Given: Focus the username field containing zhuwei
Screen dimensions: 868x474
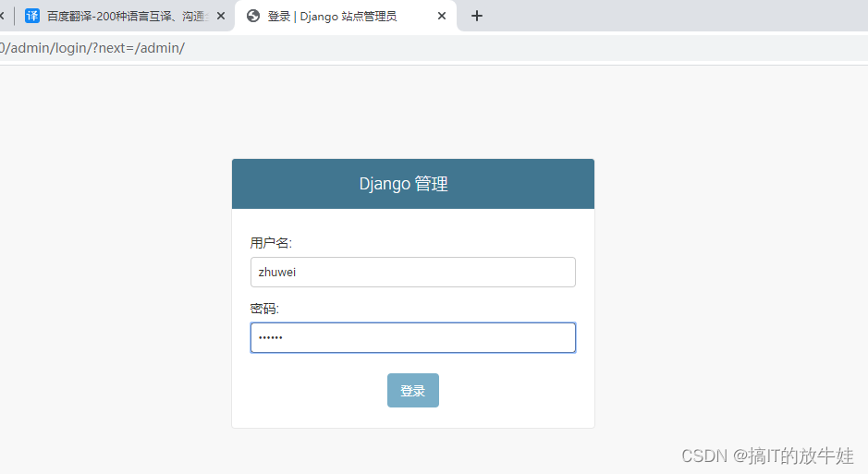Looking at the screenshot, I should [x=413, y=273].
